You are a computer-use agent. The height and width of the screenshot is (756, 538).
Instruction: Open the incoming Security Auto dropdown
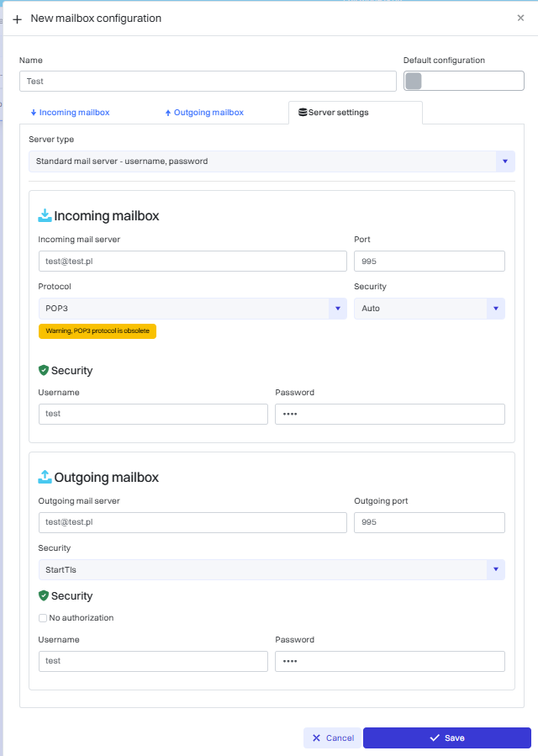point(495,309)
